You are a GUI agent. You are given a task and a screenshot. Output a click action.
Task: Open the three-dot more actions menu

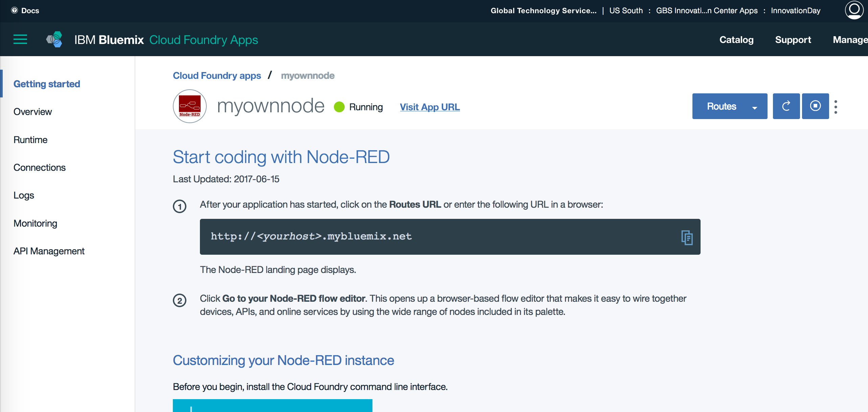(836, 107)
